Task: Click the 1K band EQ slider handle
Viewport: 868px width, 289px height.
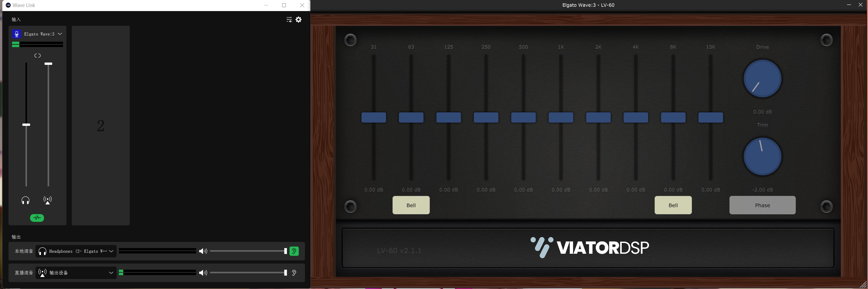Action: [x=561, y=118]
